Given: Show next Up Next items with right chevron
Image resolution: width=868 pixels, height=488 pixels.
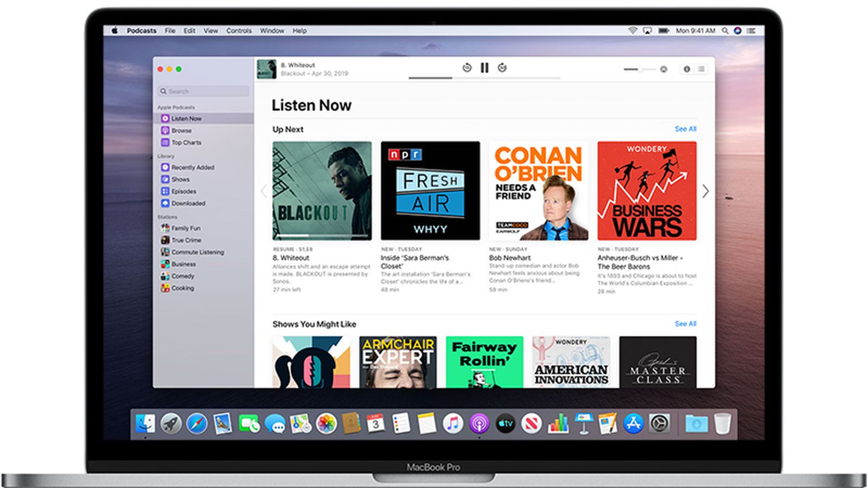Looking at the screenshot, I should click(x=705, y=191).
